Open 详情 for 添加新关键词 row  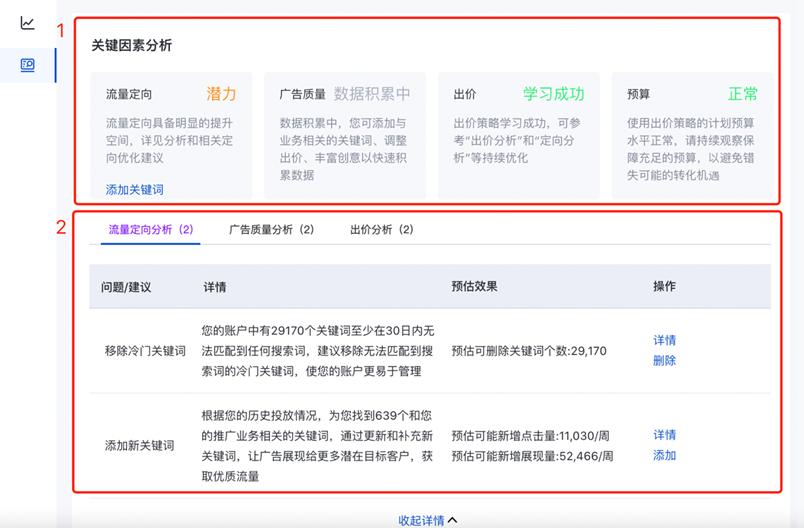(x=664, y=435)
